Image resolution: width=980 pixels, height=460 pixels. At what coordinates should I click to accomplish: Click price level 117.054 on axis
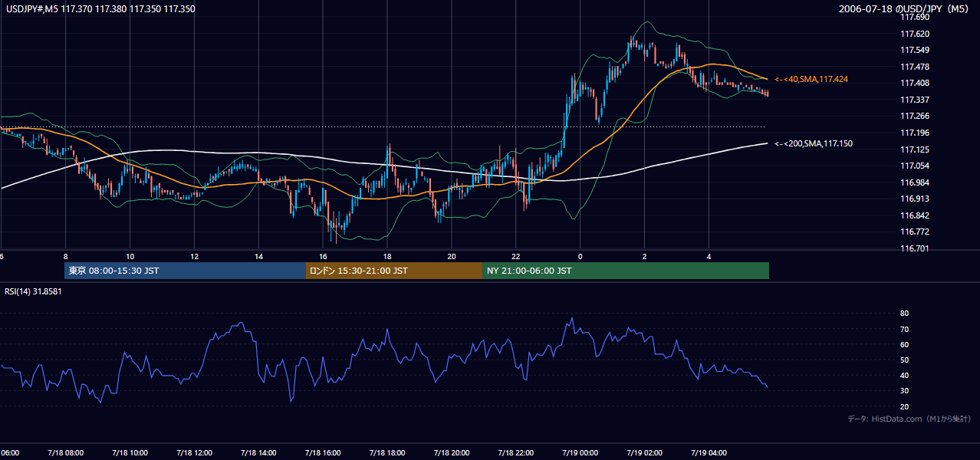pos(914,166)
